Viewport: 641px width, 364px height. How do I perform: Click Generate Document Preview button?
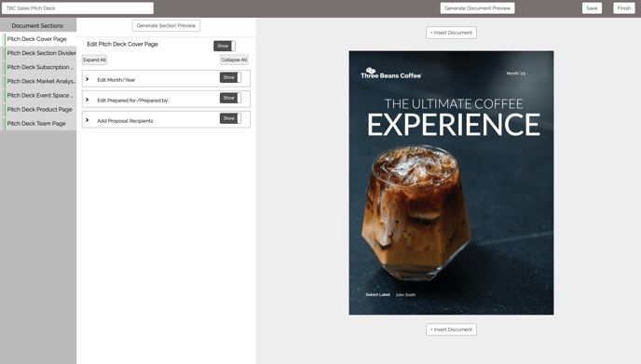pyautogui.click(x=477, y=8)
